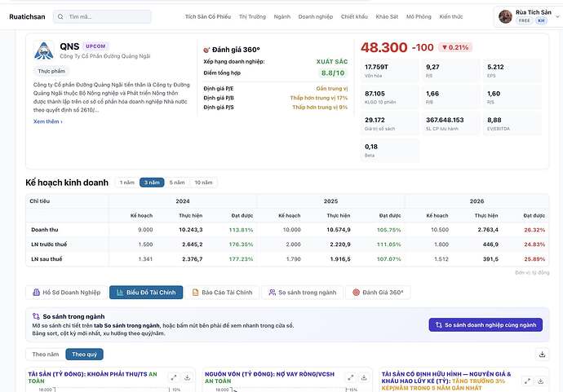This screenshot has height=392, width=563.
Task: Open the So sánh trong ngành tab
Action: [x=303, y=293]
